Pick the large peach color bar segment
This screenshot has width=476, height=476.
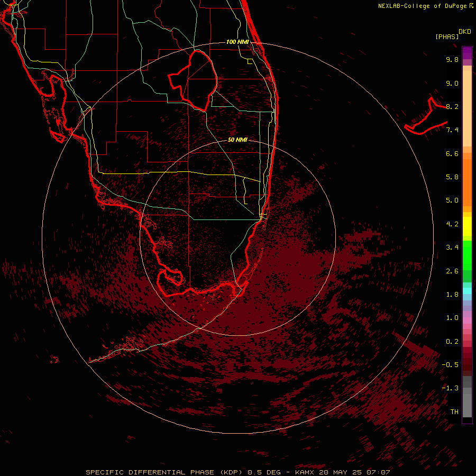[467, 108]
